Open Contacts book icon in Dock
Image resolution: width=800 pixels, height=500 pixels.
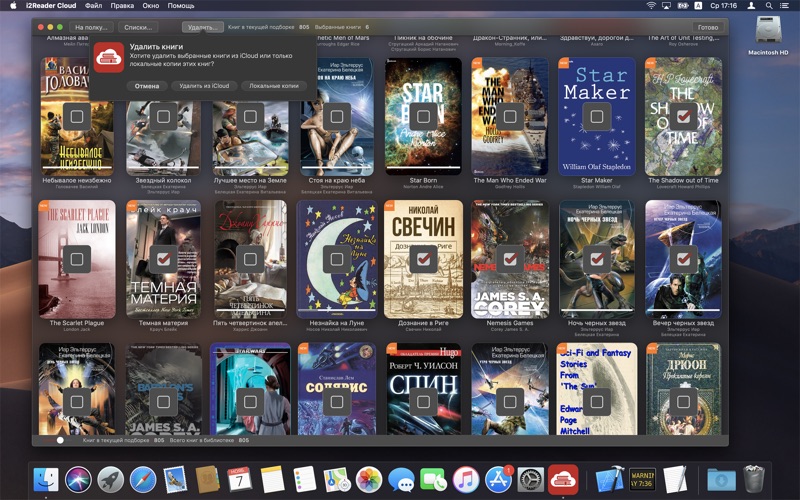[207, 480]
